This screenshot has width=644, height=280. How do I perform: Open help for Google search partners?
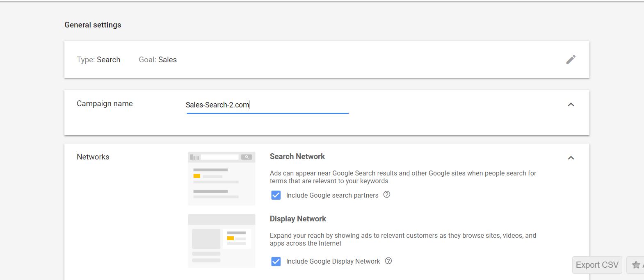386,195
